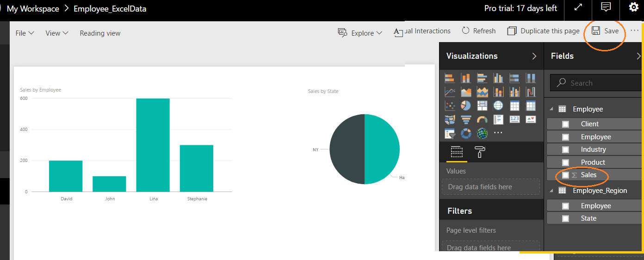
Task: Collapse the Visualizations pane with chevron
Action: [x=534, y=56]
